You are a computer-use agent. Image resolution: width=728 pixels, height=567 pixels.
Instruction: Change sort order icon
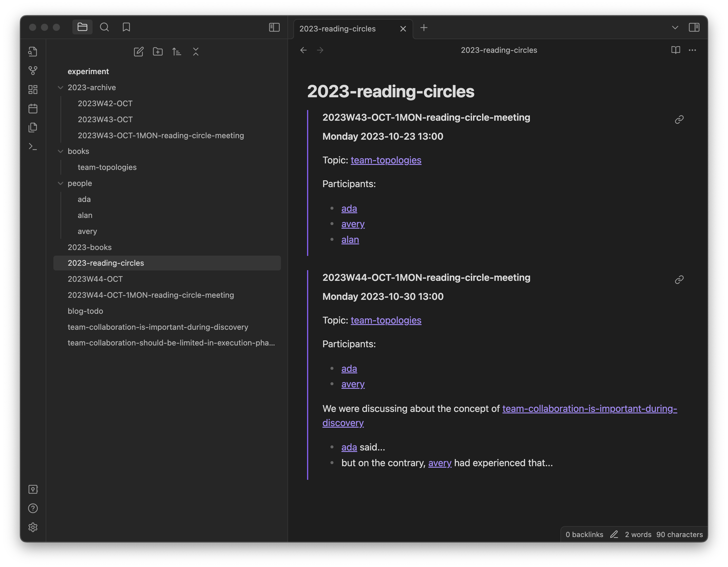coord(177,52)
